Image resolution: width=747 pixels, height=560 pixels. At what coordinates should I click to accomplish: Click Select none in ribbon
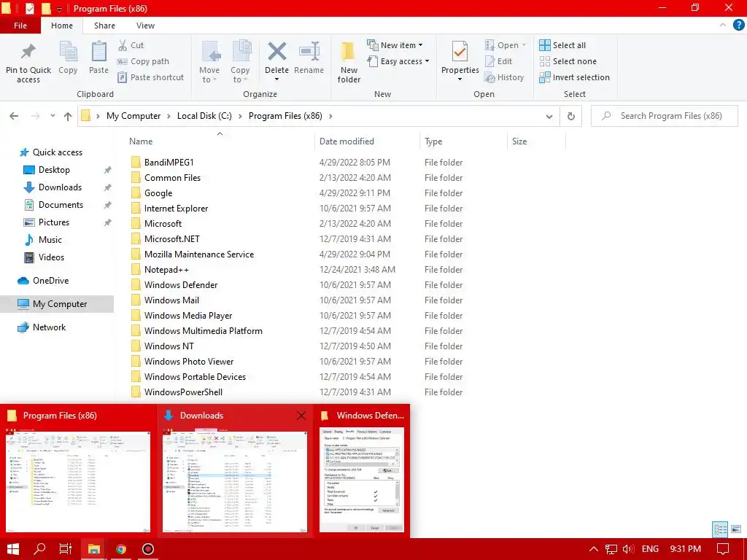[568, 61]
